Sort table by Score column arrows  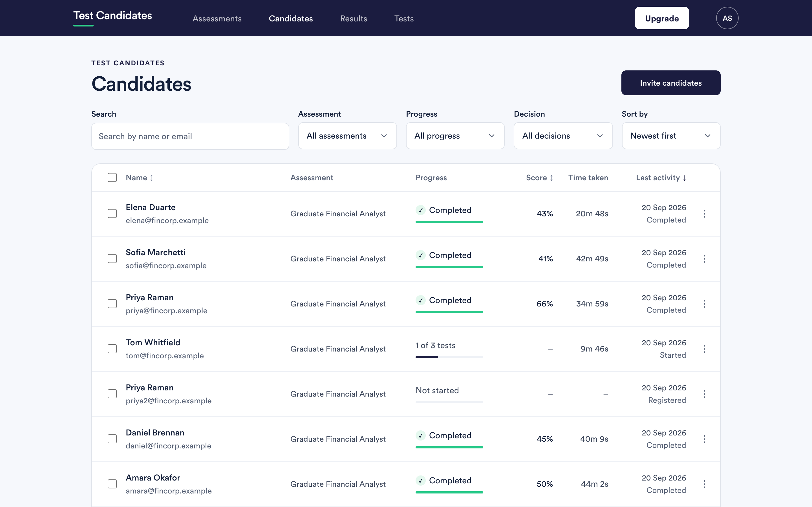click(x=551, y=178)
